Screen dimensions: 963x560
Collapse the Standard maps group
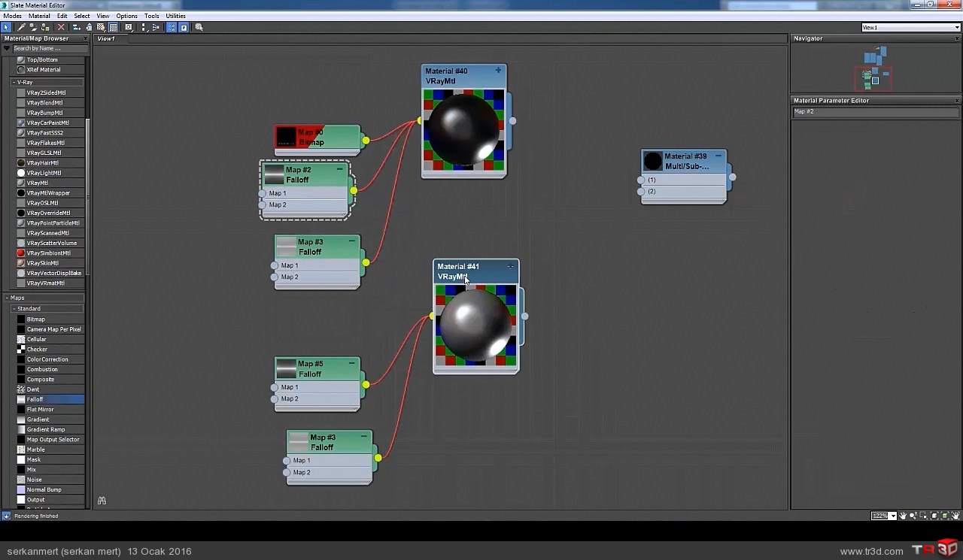pyautogui.click(x=14, y=309)
